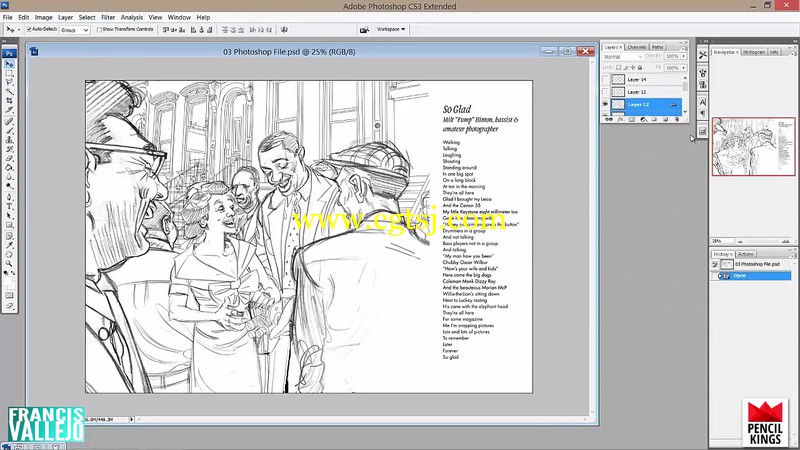Select the Blur tool
The width and height of the screenshot is (800, 450).
click(9, 177)
